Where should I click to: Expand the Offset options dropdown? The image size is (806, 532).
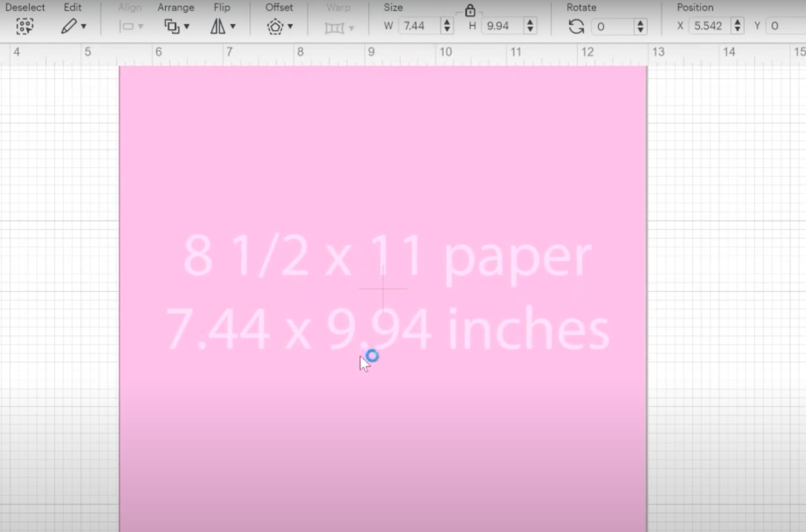[x=290, y=27]
